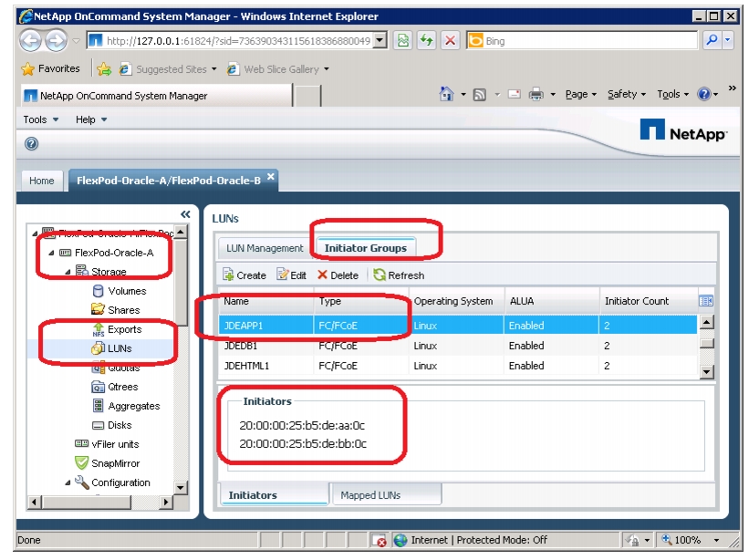Click the Compatibility View page icon
Viewport: 749px width, 560px height.
pos(403,40)
